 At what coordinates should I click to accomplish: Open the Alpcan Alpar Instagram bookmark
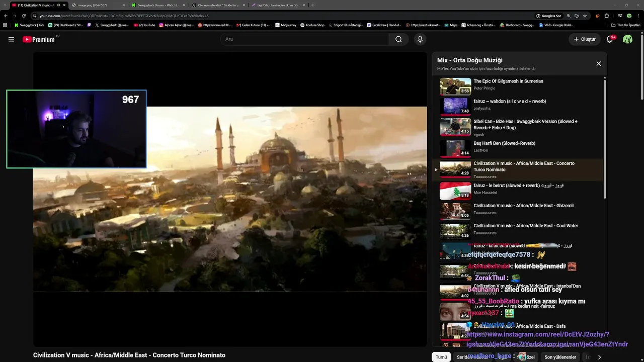pos(176,25)
